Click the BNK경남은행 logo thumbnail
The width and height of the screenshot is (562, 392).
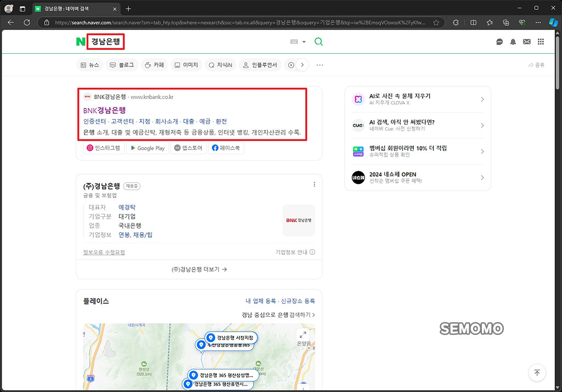click(x=299, y=220)
